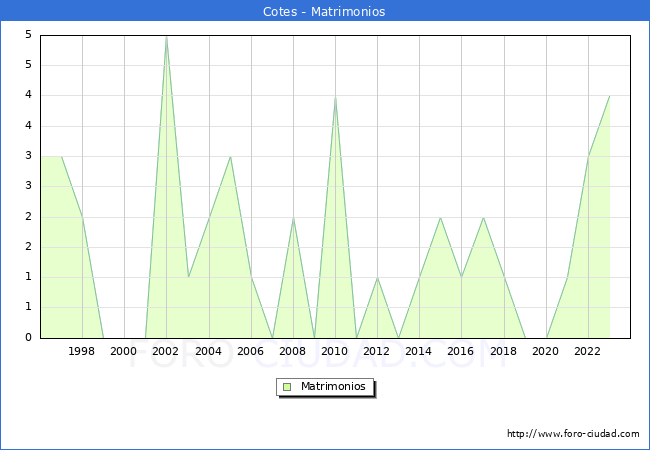This screenshot has height=450, width=650.
Task: Click the highest peak at year 2002
Action: click(166, 37)
